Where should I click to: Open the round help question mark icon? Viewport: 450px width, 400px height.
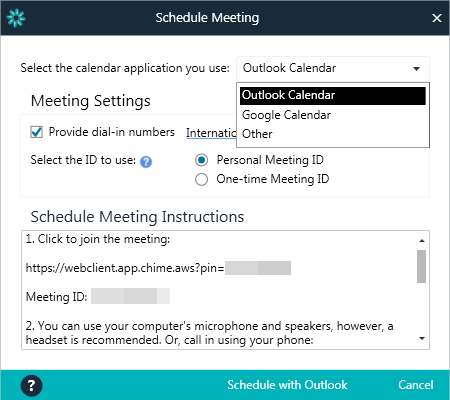(x=31, y=386)
